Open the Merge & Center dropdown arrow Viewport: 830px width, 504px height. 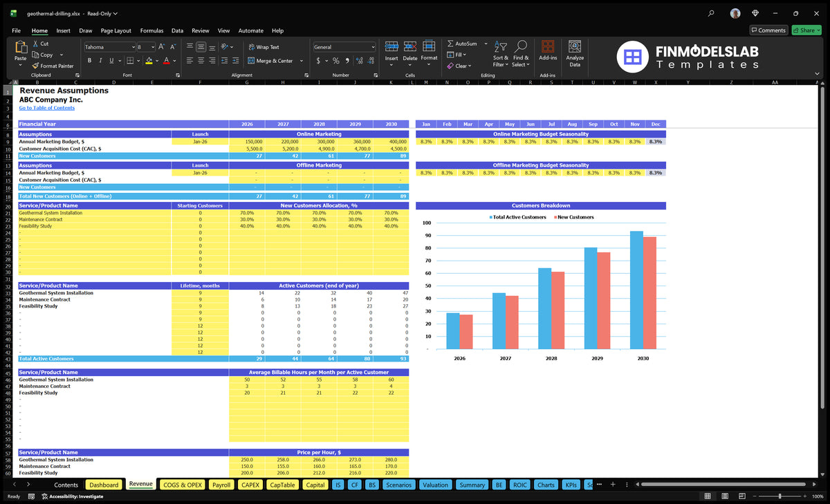pyautogui.click(x=302, y=61)
